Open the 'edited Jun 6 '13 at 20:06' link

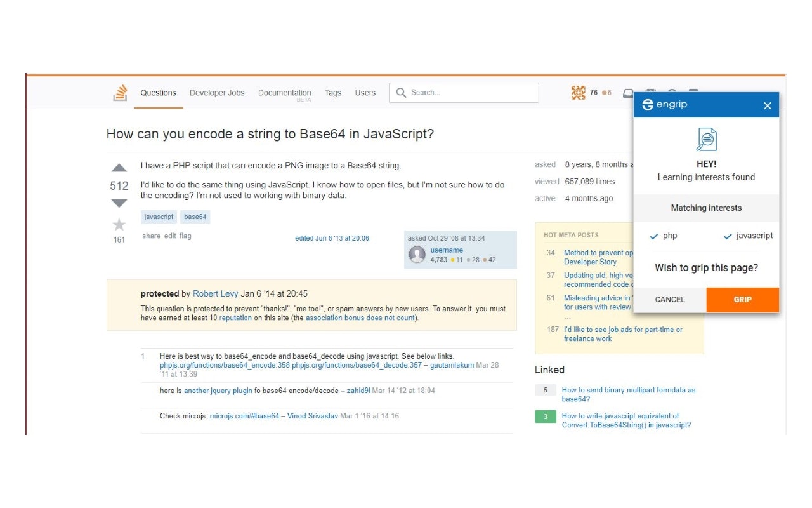332,238
